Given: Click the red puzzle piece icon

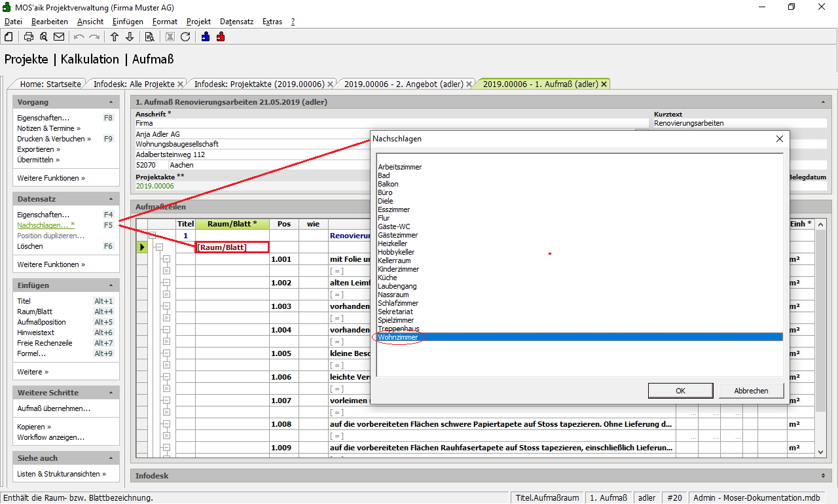Looking at the screenshot, I should pos(221,37).
